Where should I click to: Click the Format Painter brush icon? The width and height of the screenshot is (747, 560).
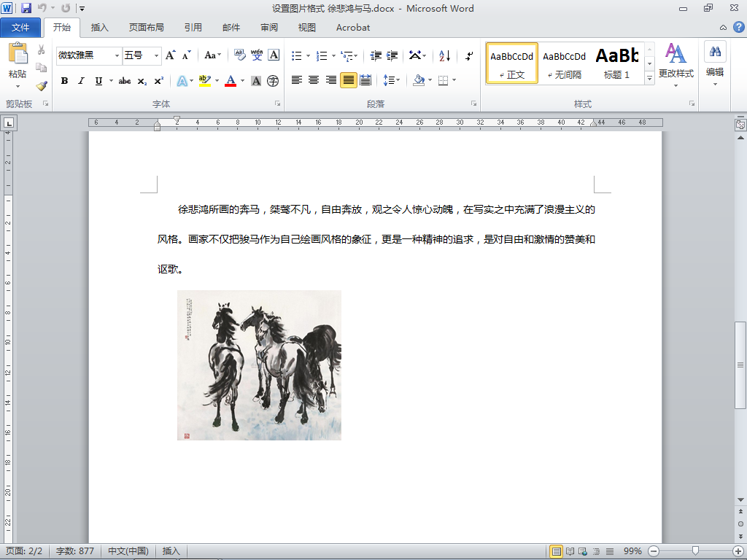[x=42, y=86]
